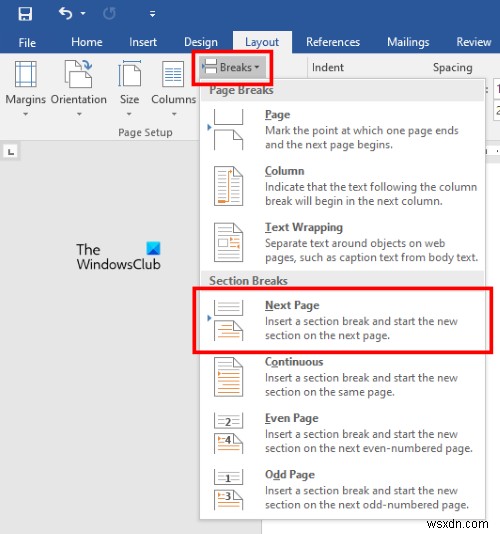
Task: Switch to the Insert tab
Action: click(x=143, y=42)
